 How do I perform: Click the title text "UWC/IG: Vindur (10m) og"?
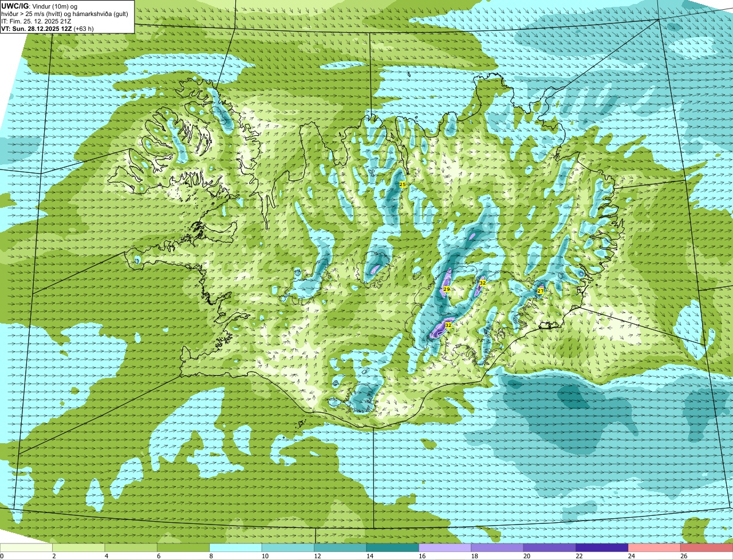(x=40, y=6)
